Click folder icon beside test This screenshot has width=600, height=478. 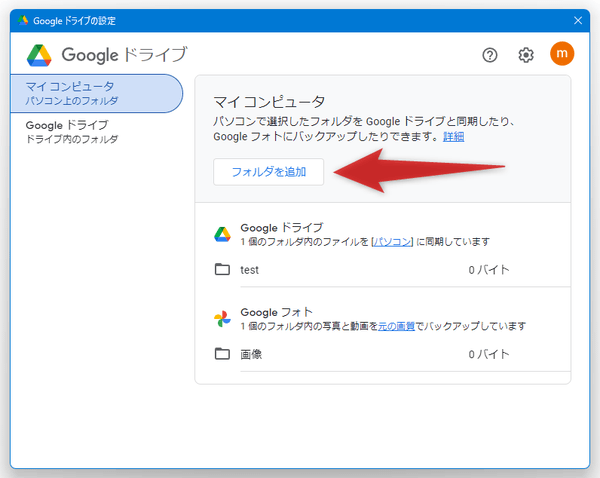click(x=222, y=269)
